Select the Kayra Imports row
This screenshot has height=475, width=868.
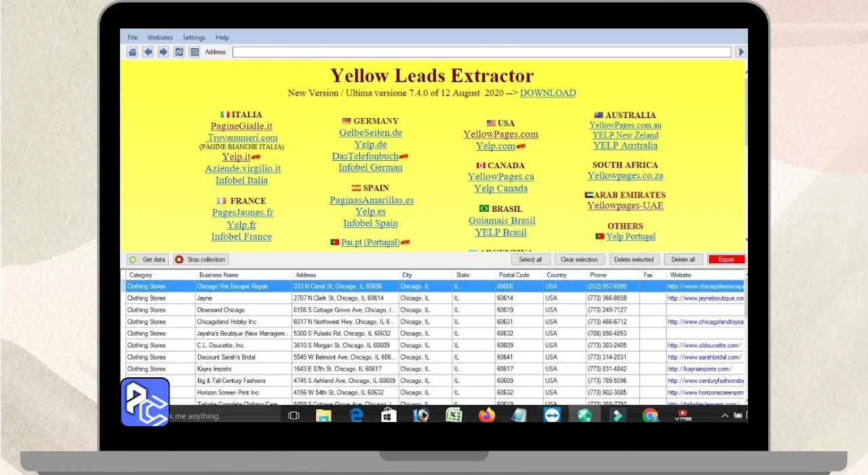coord(435,369)
